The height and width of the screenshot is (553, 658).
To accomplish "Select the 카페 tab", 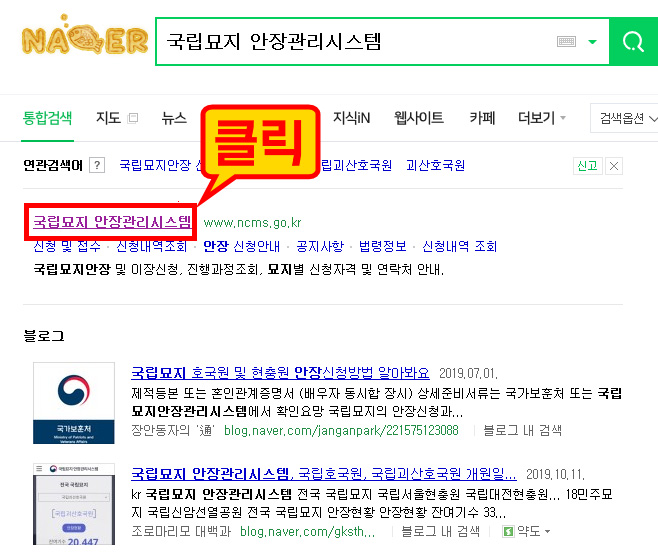I will (x=482, y=118).
